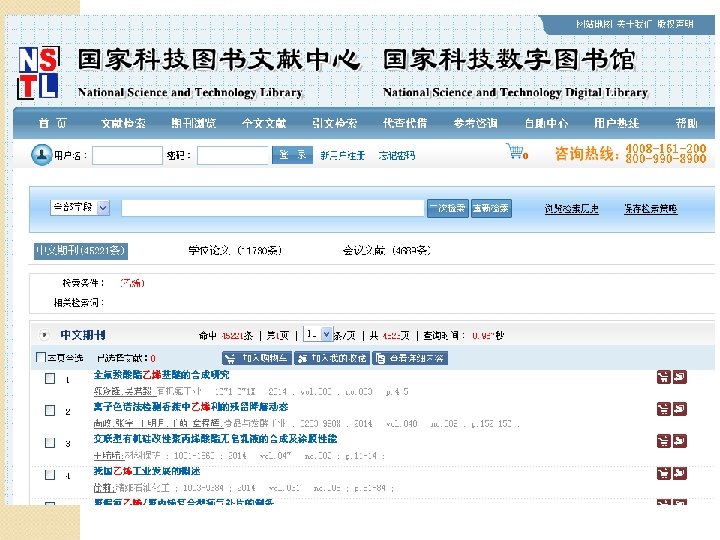Screen dimensions: 720x540
Task: Click the user avatar icon beside 用户名
Action: pos(41,155)
